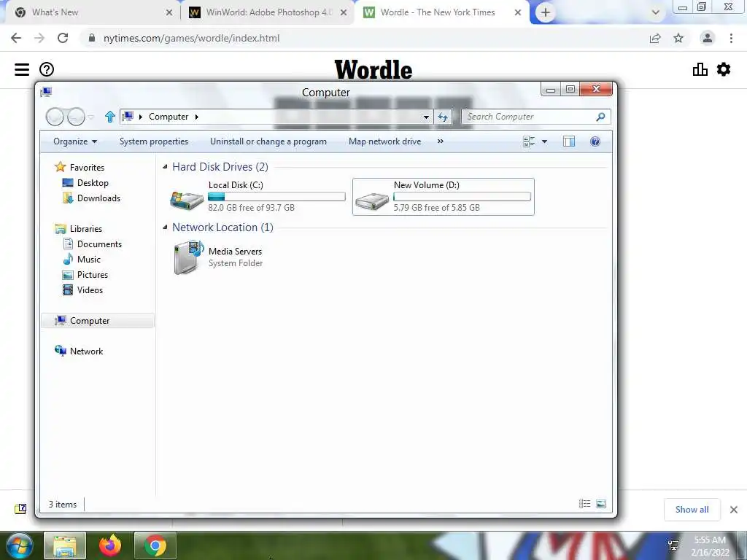This screenshot has width=747, height=560.
Task: Bookmark this page with star icon
Action: click(678, 38)
